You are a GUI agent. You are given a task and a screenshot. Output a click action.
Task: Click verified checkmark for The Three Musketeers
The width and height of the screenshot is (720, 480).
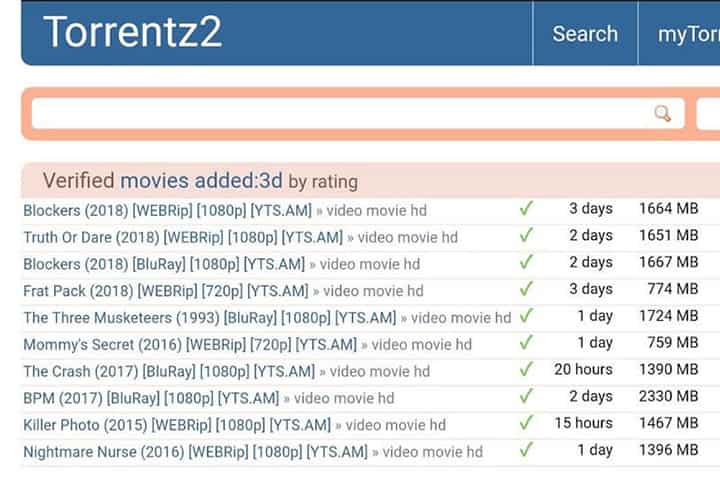[x=526, y=315]
